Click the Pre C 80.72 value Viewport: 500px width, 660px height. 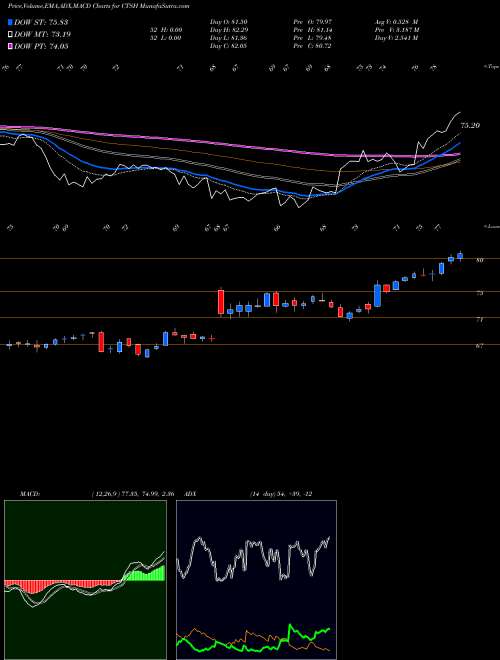(x=312, y=46)
